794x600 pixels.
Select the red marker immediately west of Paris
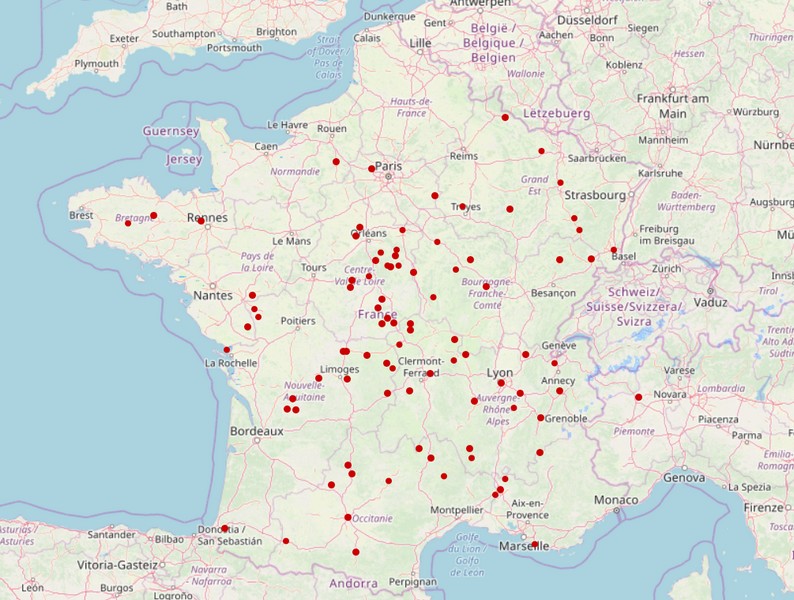coord(372,169)
